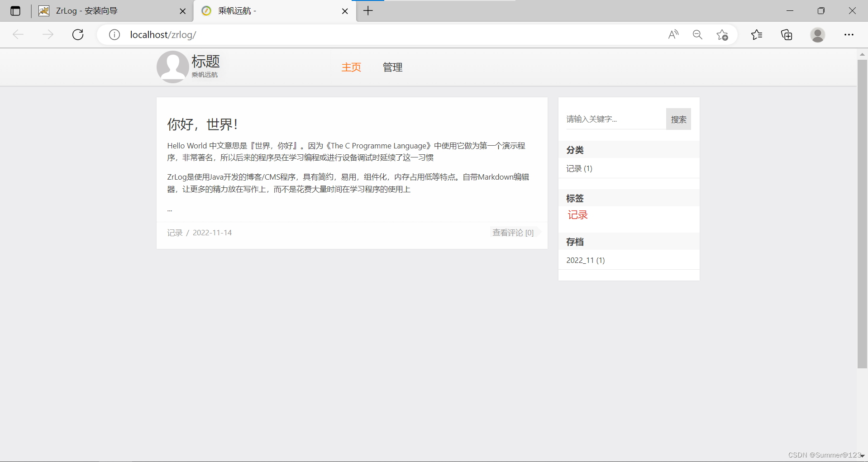Screen dimensions: 868x462
Task: Activate the Read aloud icon
Action: [673, 34]
